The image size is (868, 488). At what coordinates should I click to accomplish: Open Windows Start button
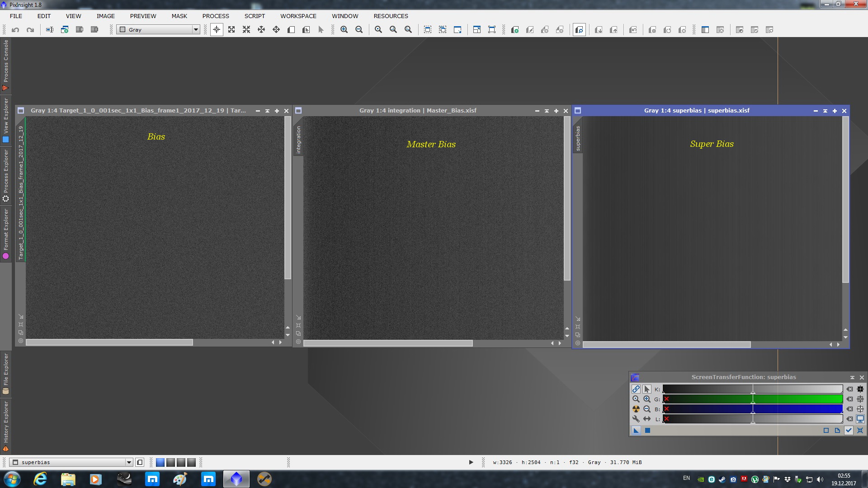[x=12, y=479]
